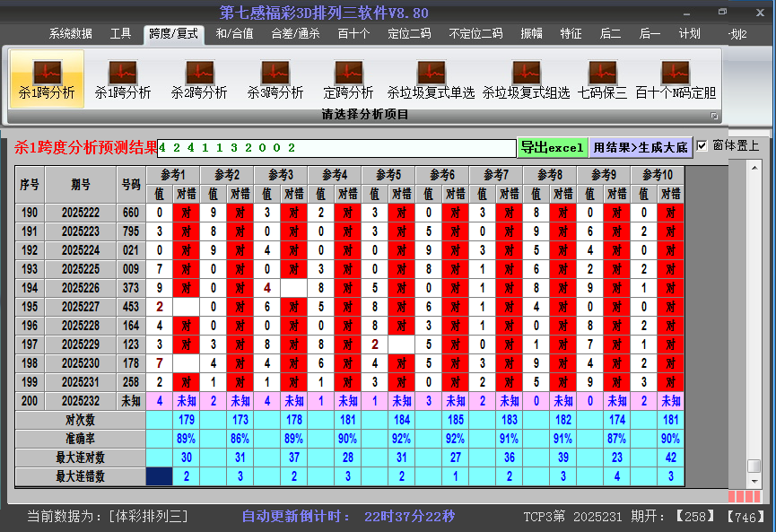The image size is (776, 532).
Task: Select the 对次数 value 179
Action: point(187,420)
